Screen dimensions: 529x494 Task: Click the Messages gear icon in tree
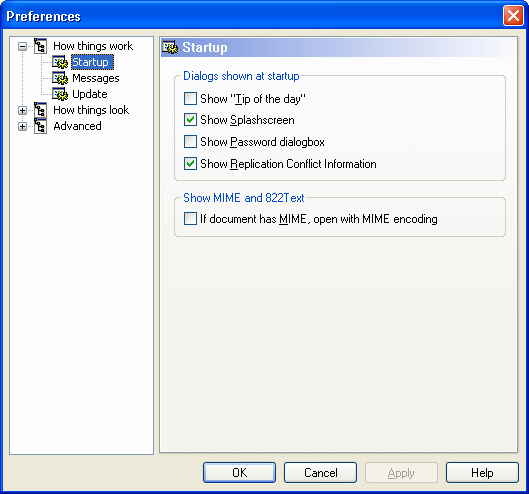[x=60, y=78]
